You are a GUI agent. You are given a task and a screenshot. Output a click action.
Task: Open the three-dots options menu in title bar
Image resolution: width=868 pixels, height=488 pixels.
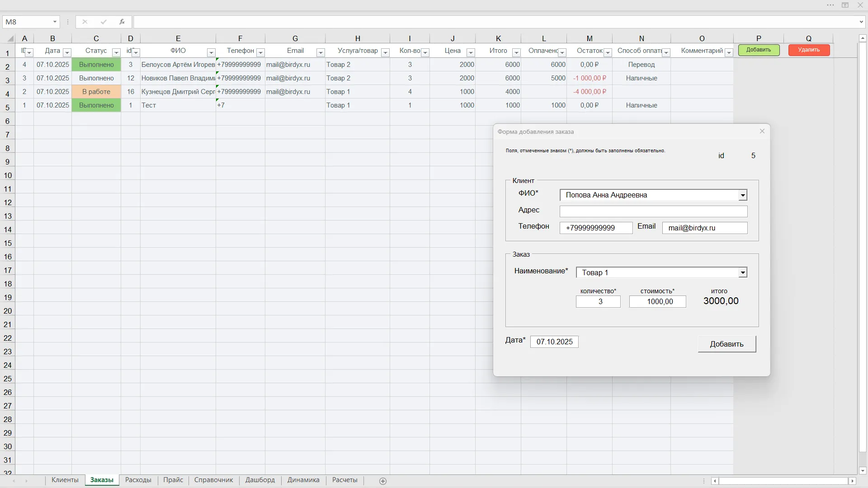tap(830, 5)
